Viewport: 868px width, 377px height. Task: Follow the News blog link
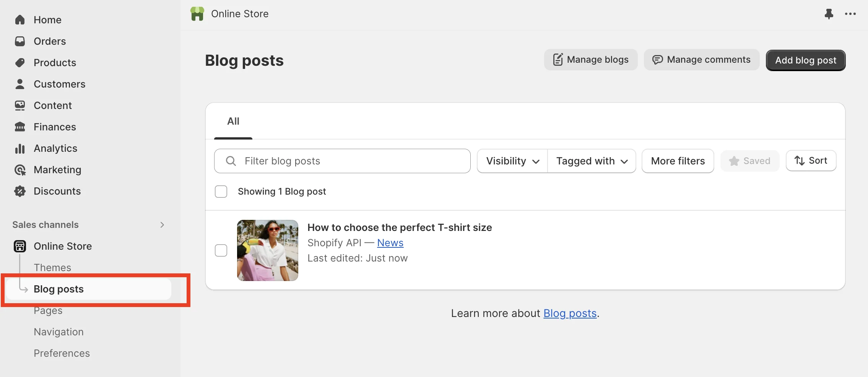(390, 243)
